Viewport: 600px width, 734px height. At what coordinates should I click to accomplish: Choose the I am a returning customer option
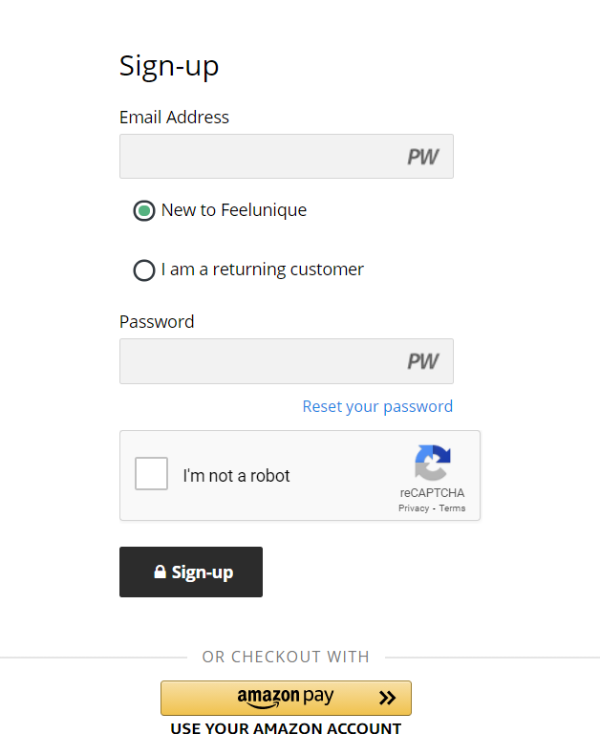[144, 270]
